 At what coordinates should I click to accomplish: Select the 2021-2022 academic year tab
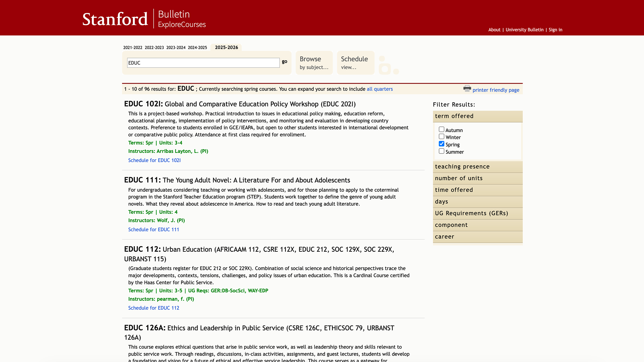132,48
